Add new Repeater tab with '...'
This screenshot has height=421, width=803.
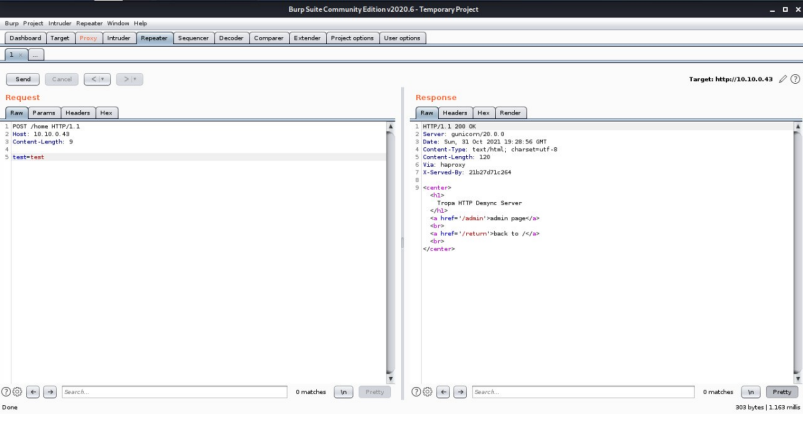35,54
